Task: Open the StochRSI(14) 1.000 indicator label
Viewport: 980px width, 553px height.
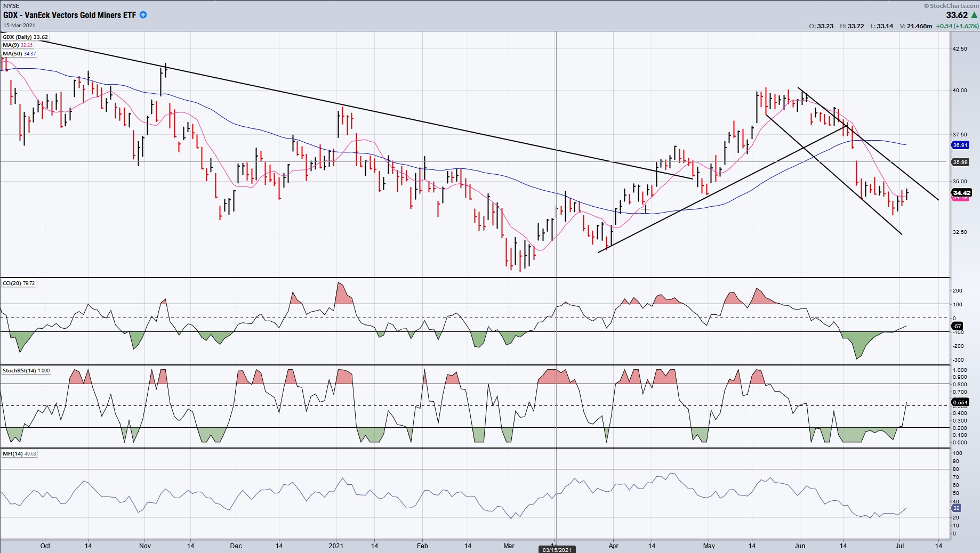Action: tap(26, 370)
